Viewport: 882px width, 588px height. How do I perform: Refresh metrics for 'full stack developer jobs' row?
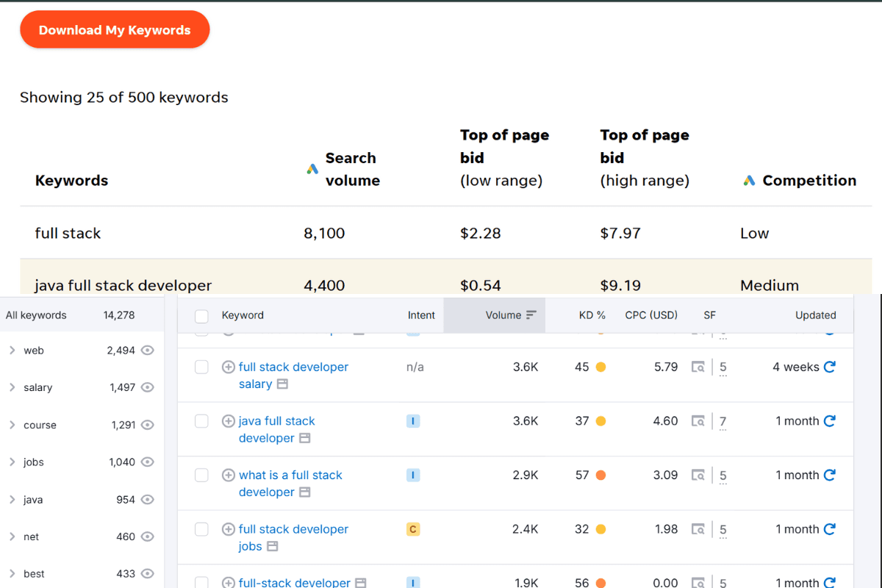coord(830,529)
